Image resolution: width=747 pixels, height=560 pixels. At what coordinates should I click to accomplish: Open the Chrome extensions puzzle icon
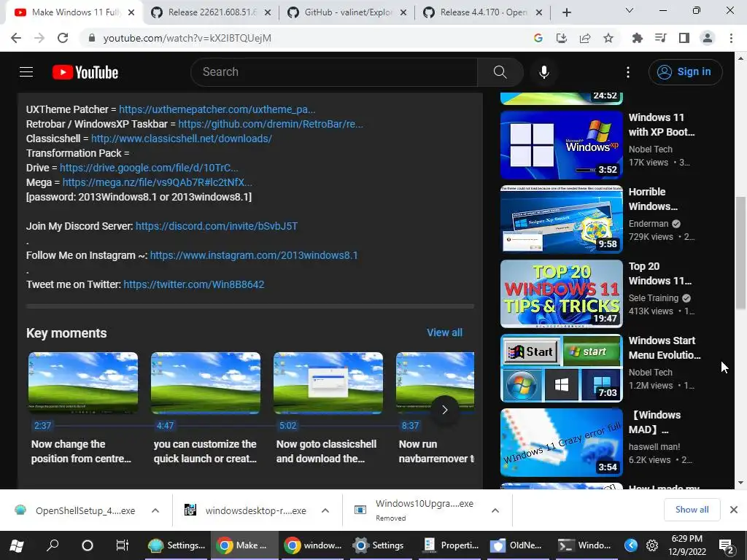pos(637,38)
